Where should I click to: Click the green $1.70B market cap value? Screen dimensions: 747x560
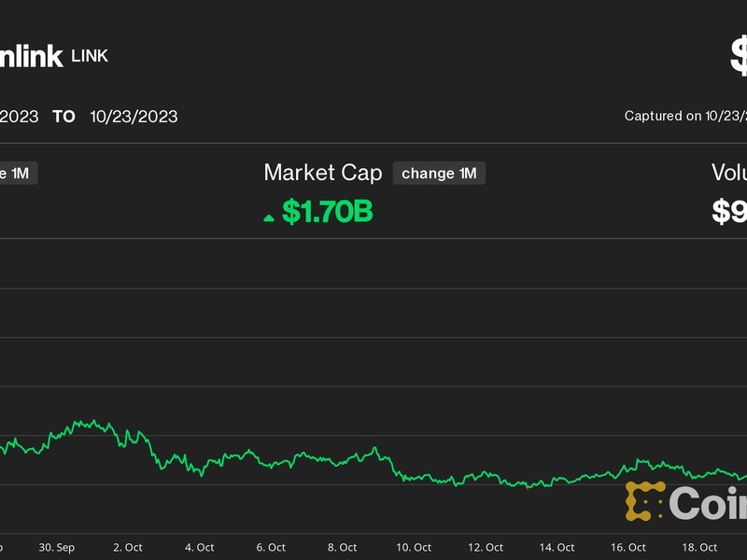(x=328, y=212)
